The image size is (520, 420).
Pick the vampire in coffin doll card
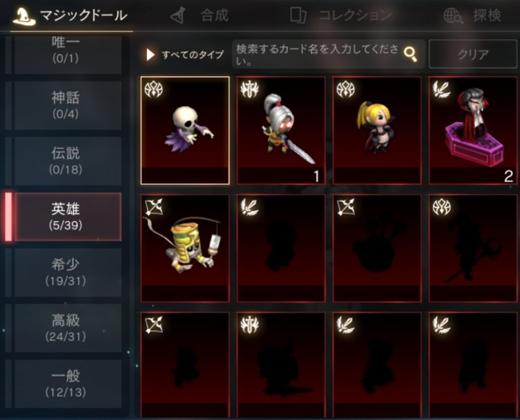tap(473, 131)
